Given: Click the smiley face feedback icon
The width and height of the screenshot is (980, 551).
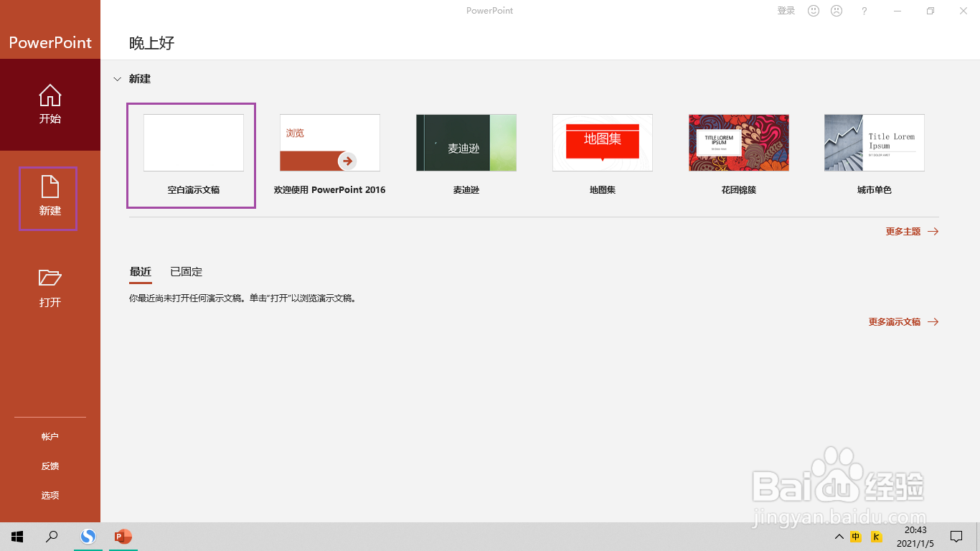Looking at the screenshot, I should click(814, 11).
